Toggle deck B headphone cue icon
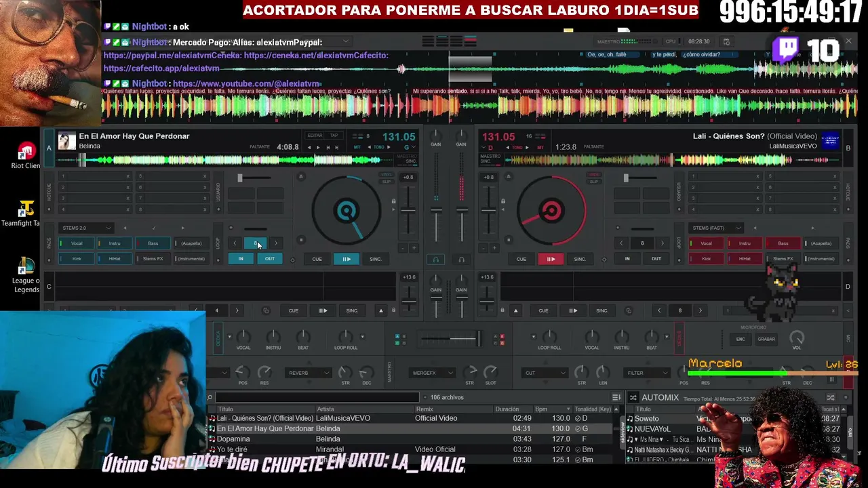 462,259
